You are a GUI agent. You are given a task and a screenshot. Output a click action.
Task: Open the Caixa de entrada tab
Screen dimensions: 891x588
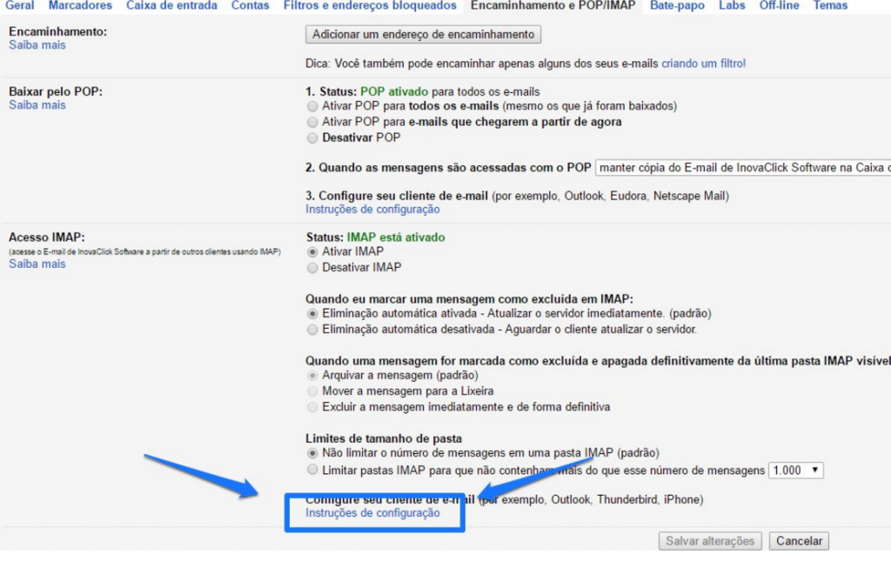click(x=171, y=6)
